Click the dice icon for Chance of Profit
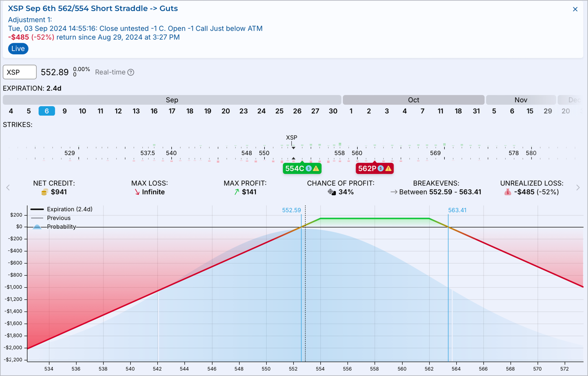 tap(332, 192)
